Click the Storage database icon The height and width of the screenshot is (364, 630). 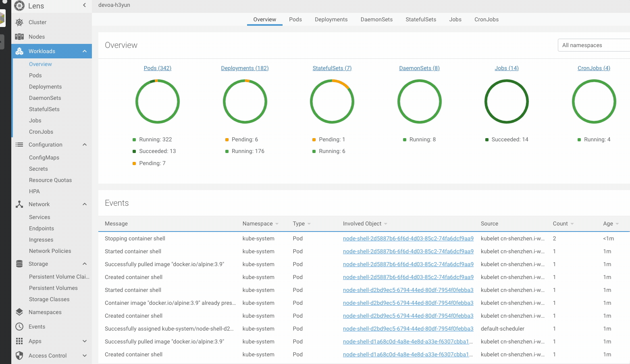[x=19, y=264]
